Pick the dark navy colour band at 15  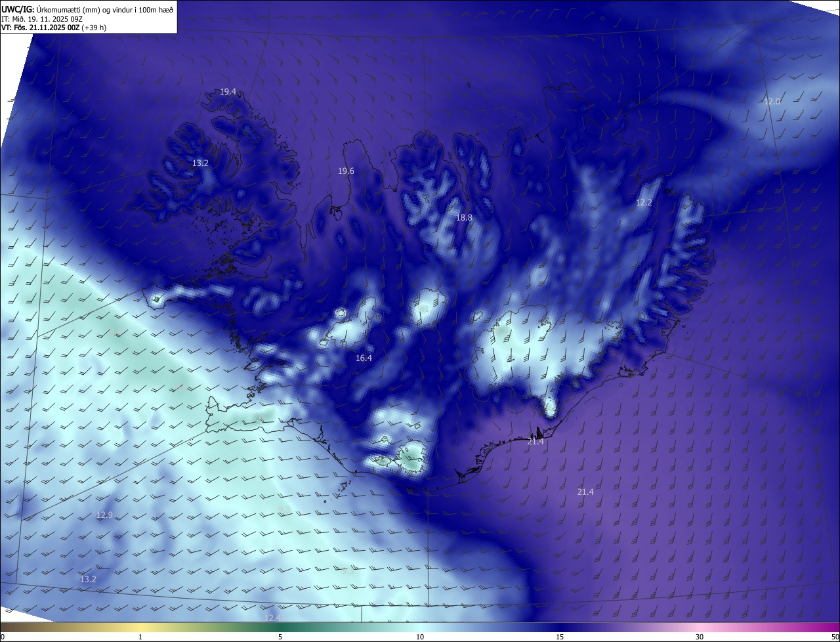560,628
